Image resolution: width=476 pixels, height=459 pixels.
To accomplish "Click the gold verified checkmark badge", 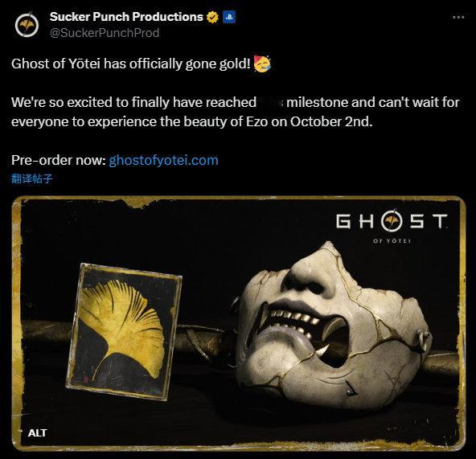I will (x=212, y=17).
